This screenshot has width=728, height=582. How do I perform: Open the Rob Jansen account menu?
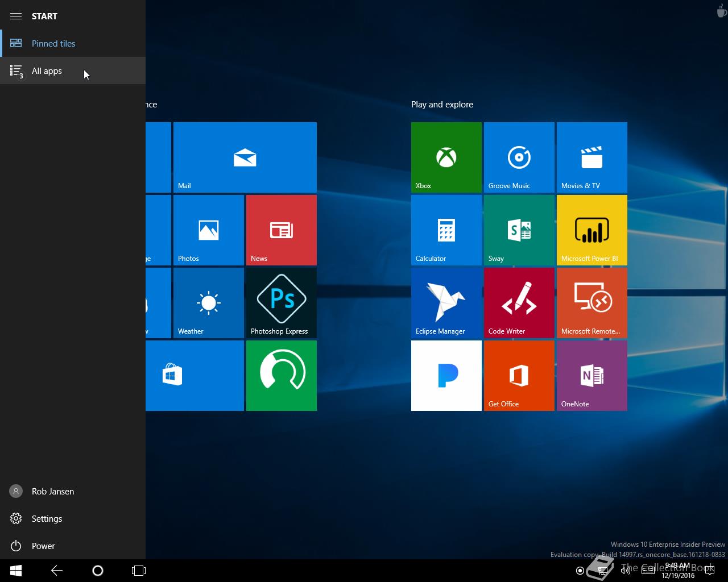click(x=73, y=491)
